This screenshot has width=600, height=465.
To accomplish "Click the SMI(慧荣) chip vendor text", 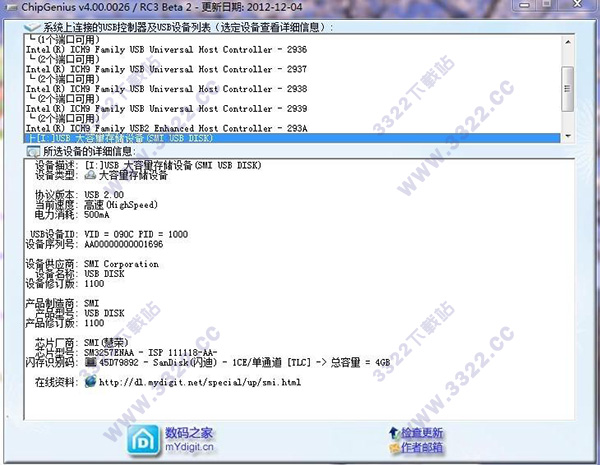I will (106, 342).
